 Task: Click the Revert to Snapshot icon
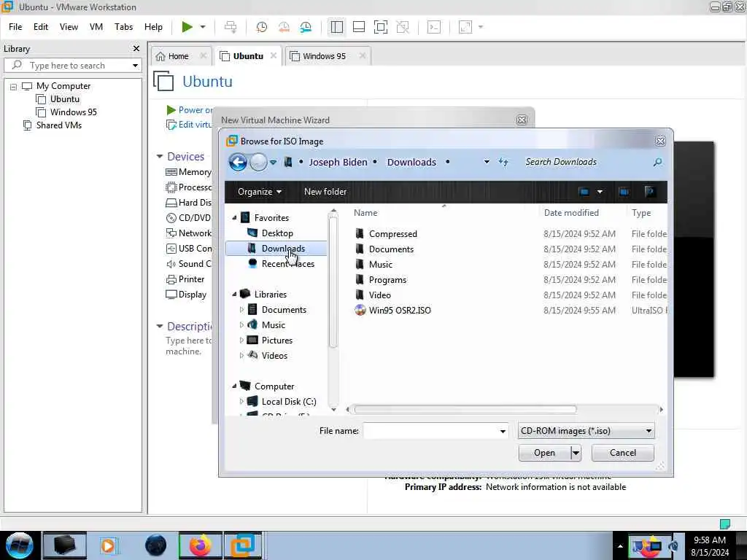point(284,27)
